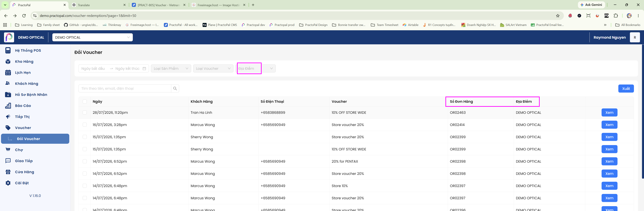Open the Chrome apps grid icon
The image size is (644, 211).
point(5,25)
